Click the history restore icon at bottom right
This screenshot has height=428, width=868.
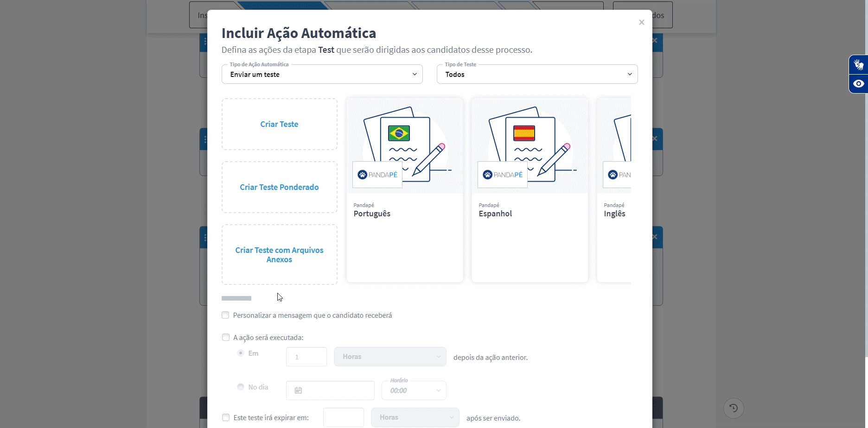click(x=733, y=408)
